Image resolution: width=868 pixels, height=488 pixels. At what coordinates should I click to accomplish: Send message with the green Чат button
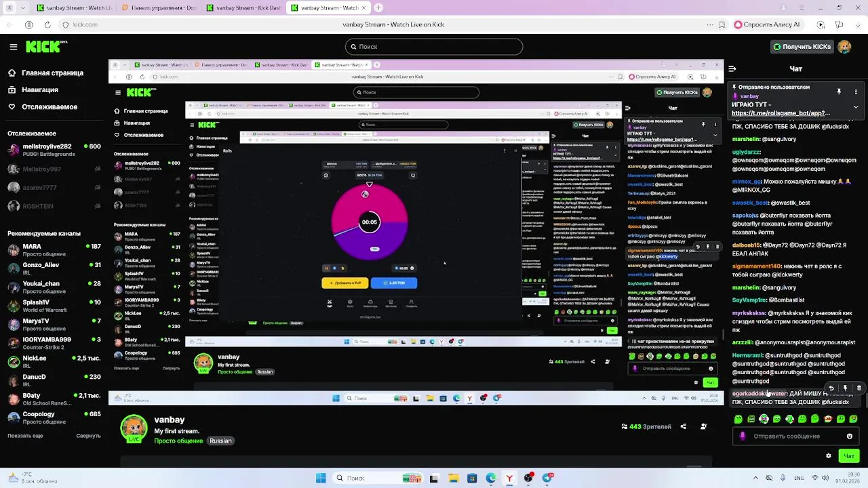[849, 456]
